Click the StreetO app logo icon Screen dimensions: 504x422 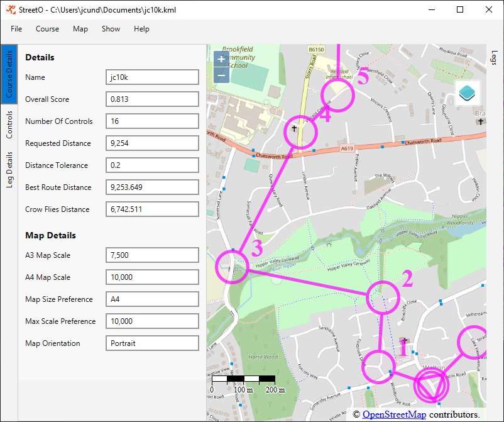(10, 10)
